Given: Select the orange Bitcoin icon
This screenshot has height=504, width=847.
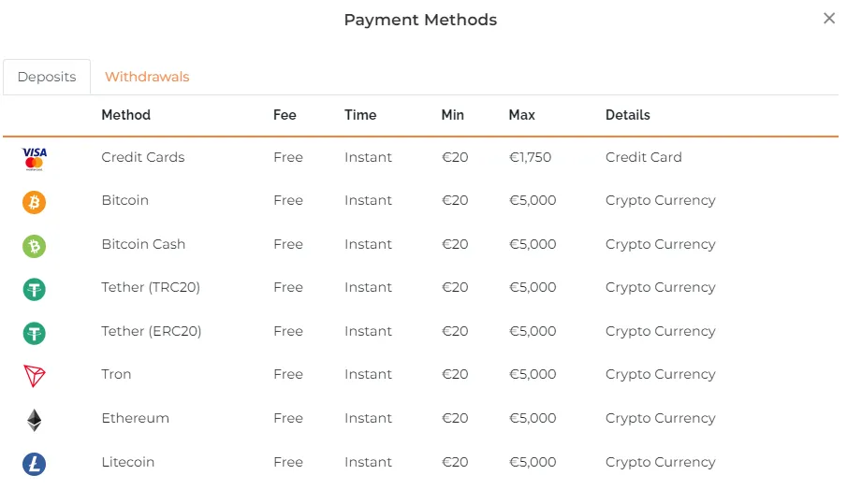Looking at the screenshot, I should 34,202.
